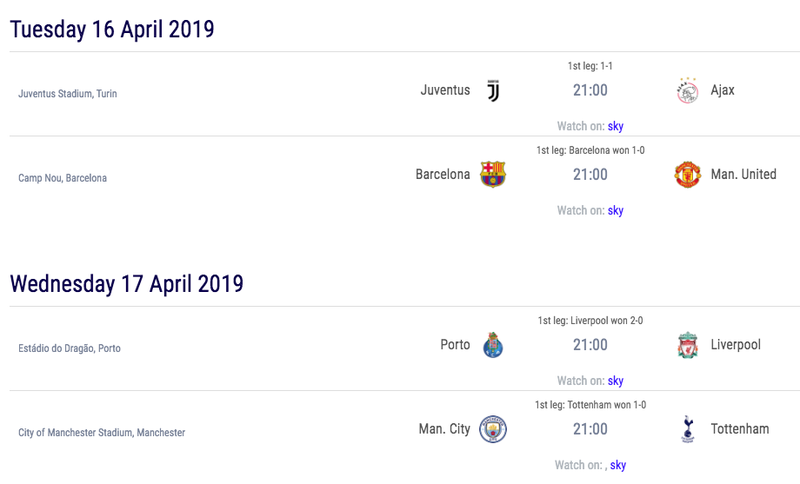Click the Manchester United crest
Image resolution: width=800 pixels, height=484 pixels.
tap(687, 174)
